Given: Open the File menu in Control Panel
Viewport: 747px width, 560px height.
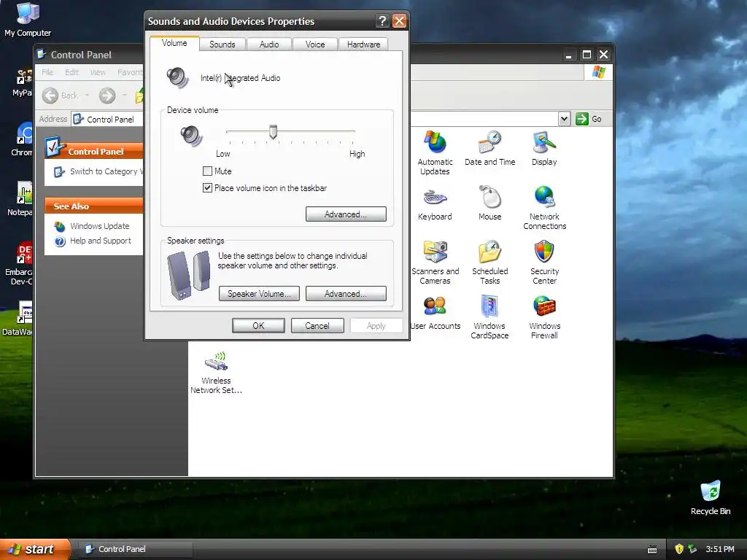Looking at the screenshot, I should click(47, 72).
